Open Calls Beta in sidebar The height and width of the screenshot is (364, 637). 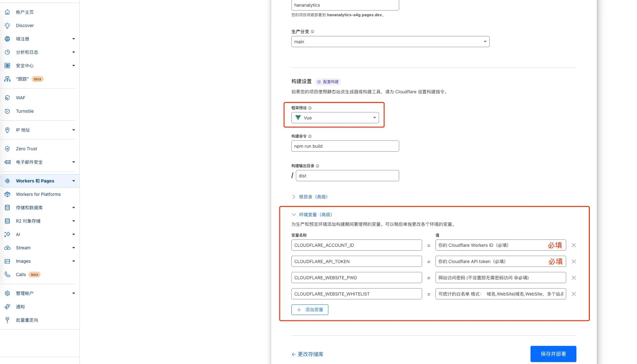pyautogui.click(x=20, y=275)
